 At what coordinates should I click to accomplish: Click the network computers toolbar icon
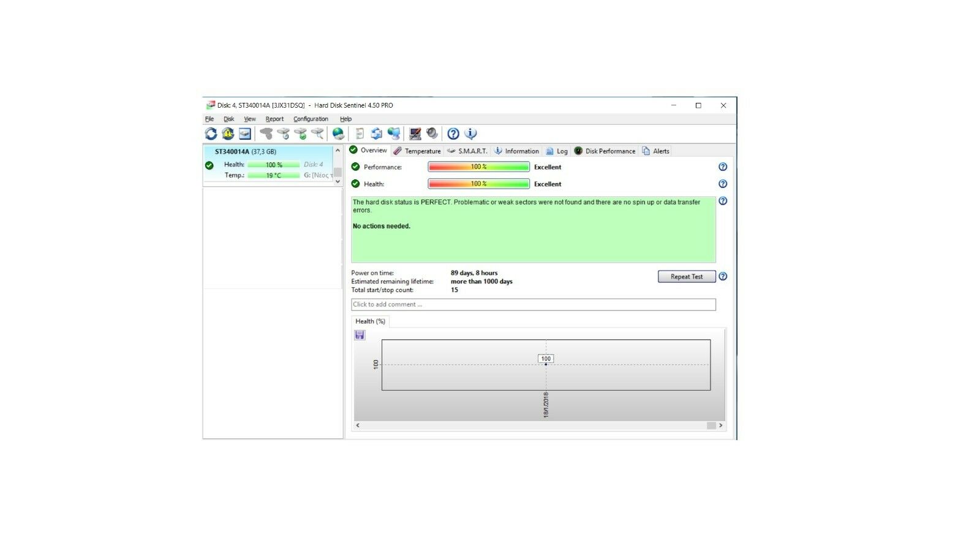pyautogui.click(x=394, y=133)
